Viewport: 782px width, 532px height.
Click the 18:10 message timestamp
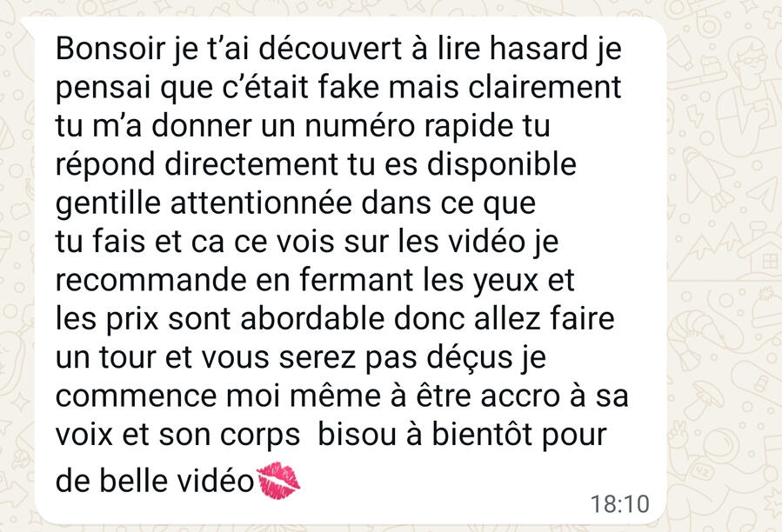click(620, 504)
